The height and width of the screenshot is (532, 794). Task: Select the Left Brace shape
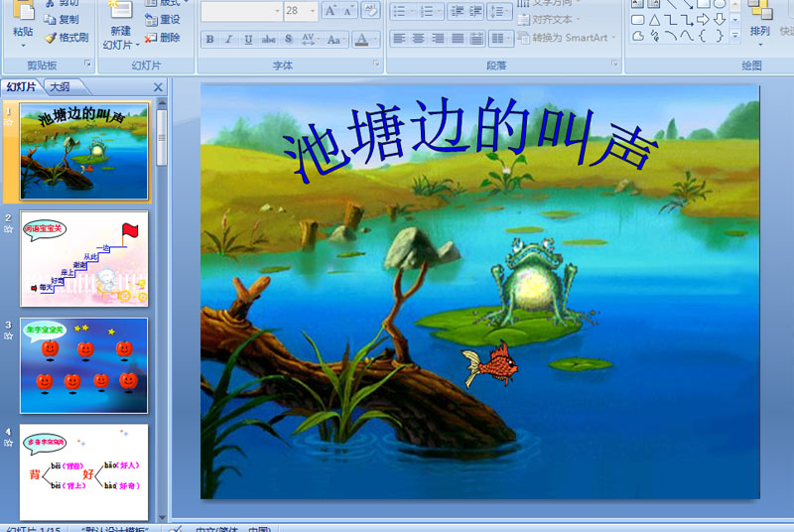tap(703, 36)
